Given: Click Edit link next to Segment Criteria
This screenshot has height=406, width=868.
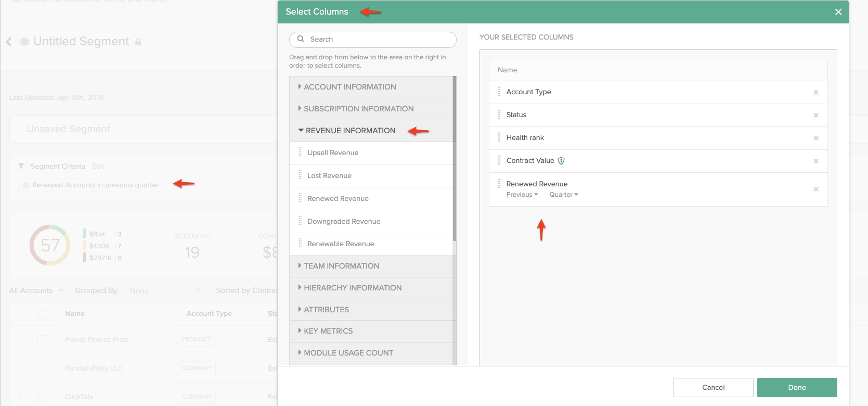Looking at the screenshot, I should pyautogui.click(x=98, y=167).
